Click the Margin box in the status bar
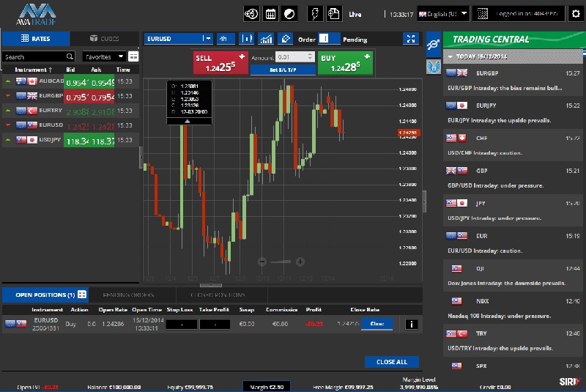 tap(267, 387)
